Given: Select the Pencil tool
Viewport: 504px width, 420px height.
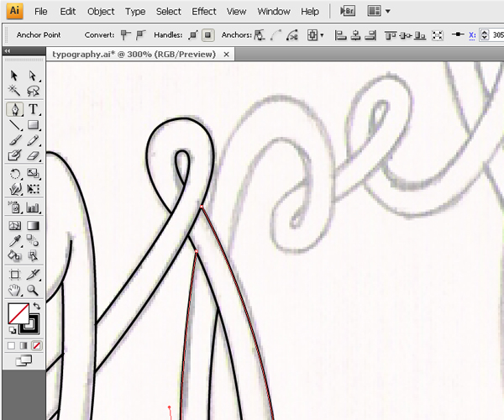Looking at the screenshot, I should (33, 140).
